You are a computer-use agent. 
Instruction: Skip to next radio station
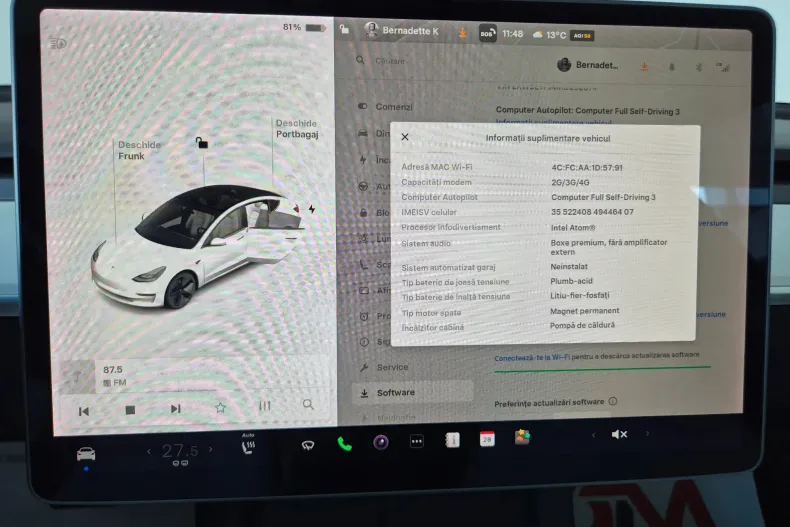click(x=175, y=409)
